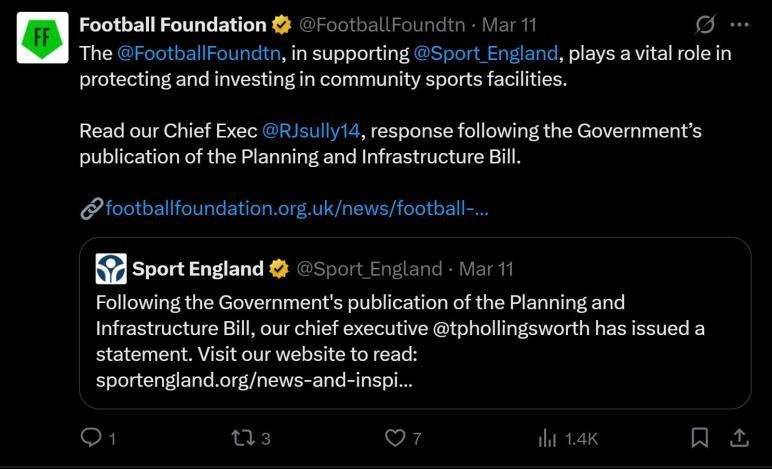The width and height of the screenshot is (772, 469).
Task: Click the Grok slash circle icon
Action: click(x=704, y=24)
